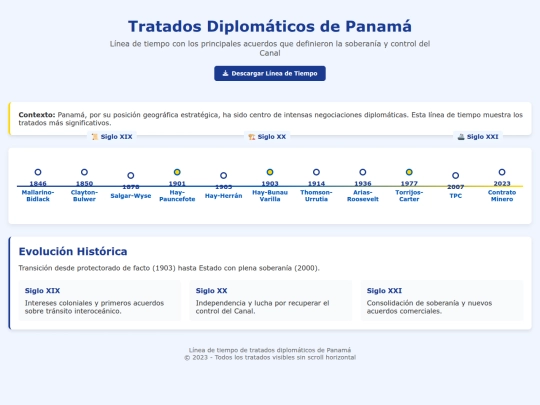
Task: Select the 1846 Mallarino-Bidlack timeline marker
Action: click(38, 172)
